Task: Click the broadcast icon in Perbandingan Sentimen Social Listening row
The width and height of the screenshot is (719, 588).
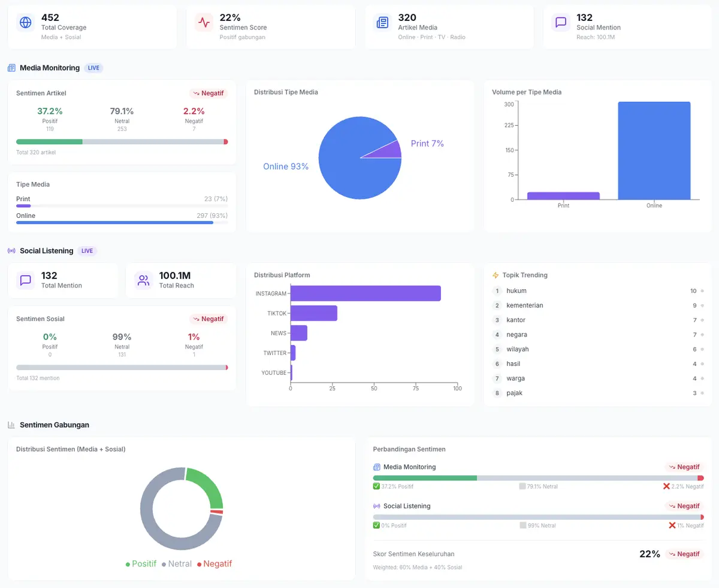Action: pyautogui.click(x=377, y=506)
